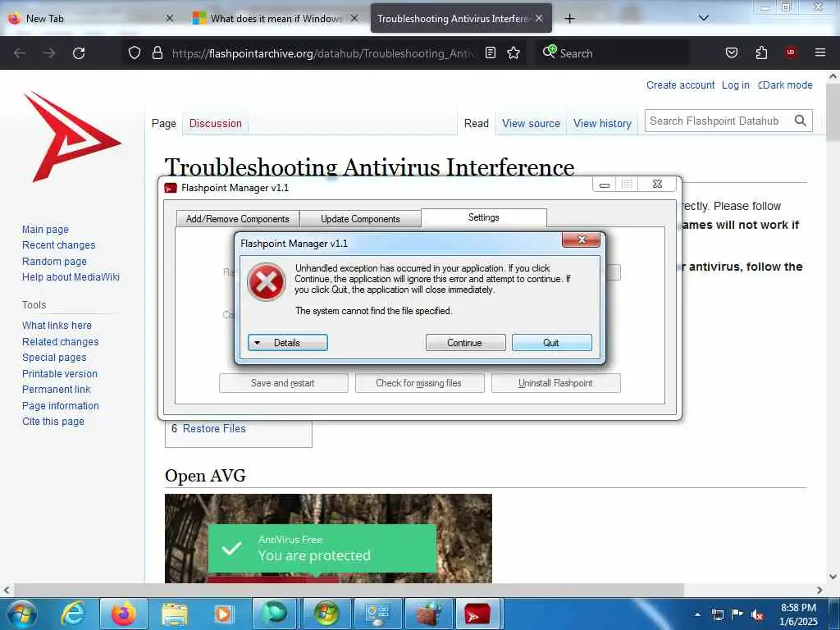840x630 pixels.
Task: Click the Datahub search magnifier icon
Action: 800,121
